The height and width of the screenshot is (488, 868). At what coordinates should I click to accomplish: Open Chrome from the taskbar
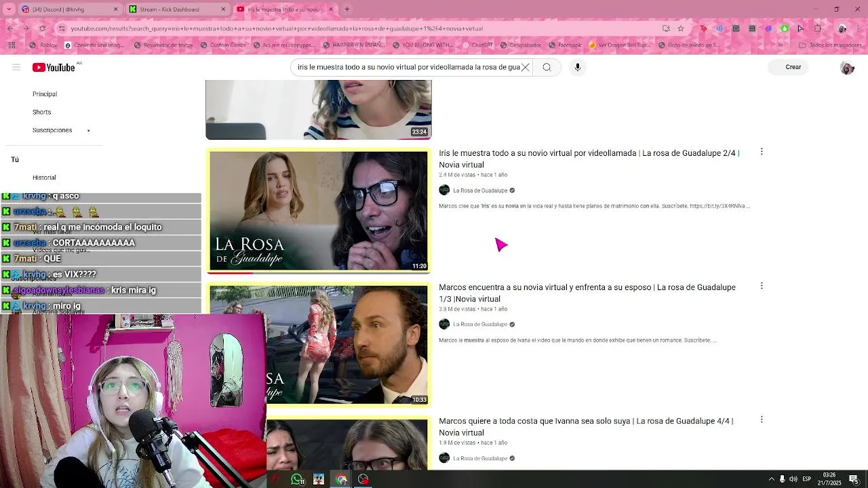(x=341, y=479)
